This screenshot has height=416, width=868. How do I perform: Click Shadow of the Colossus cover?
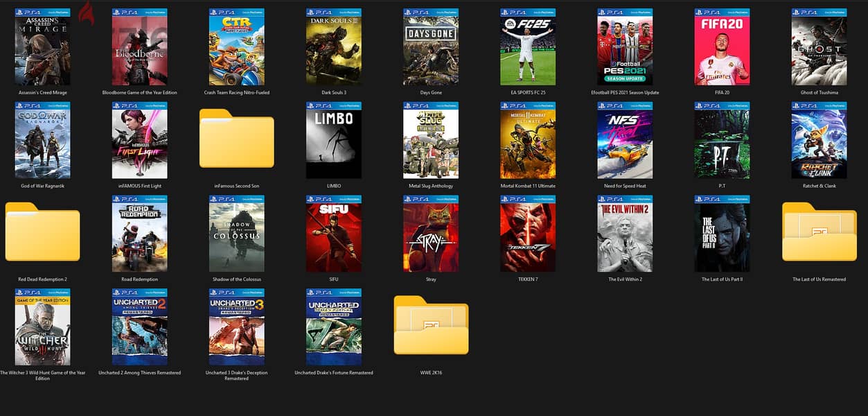pyautogui.click(x=236, y=234)
